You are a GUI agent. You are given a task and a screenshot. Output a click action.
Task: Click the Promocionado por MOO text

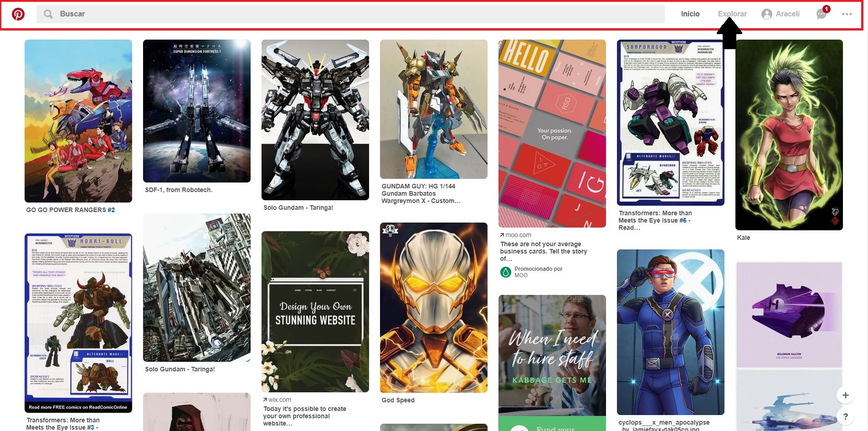(539, 272)
